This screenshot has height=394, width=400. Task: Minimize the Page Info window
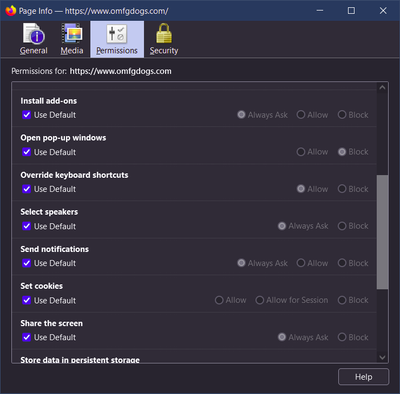click(320, 11)
